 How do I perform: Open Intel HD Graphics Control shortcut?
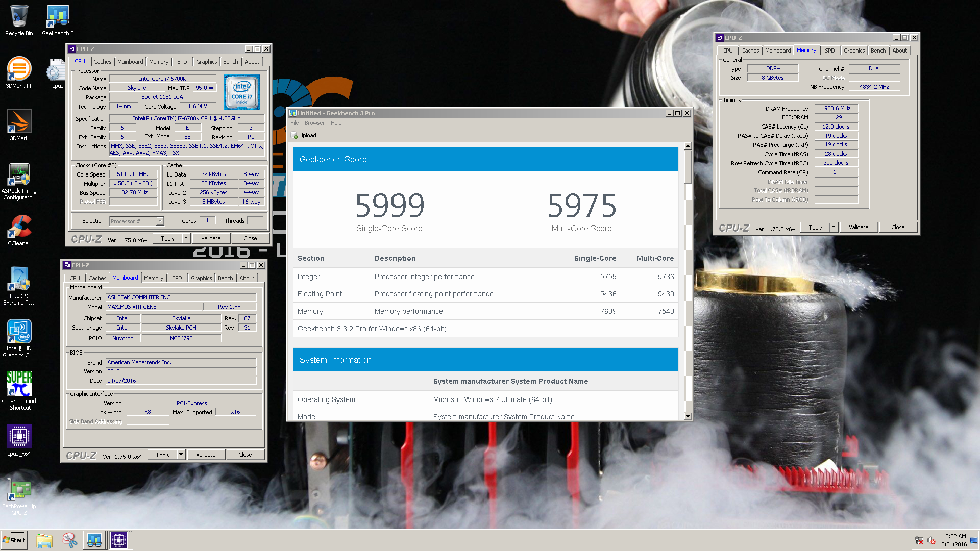(x=19, y=339)
